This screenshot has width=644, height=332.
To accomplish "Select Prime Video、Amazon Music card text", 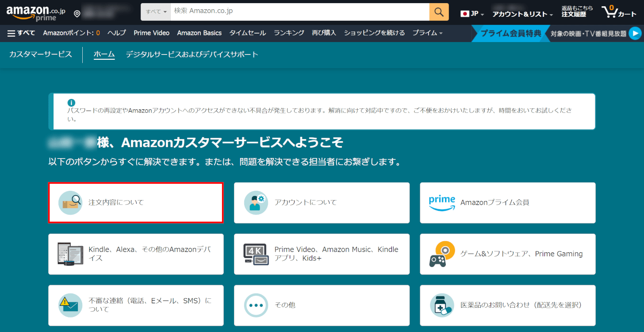I will pos(336,254).
